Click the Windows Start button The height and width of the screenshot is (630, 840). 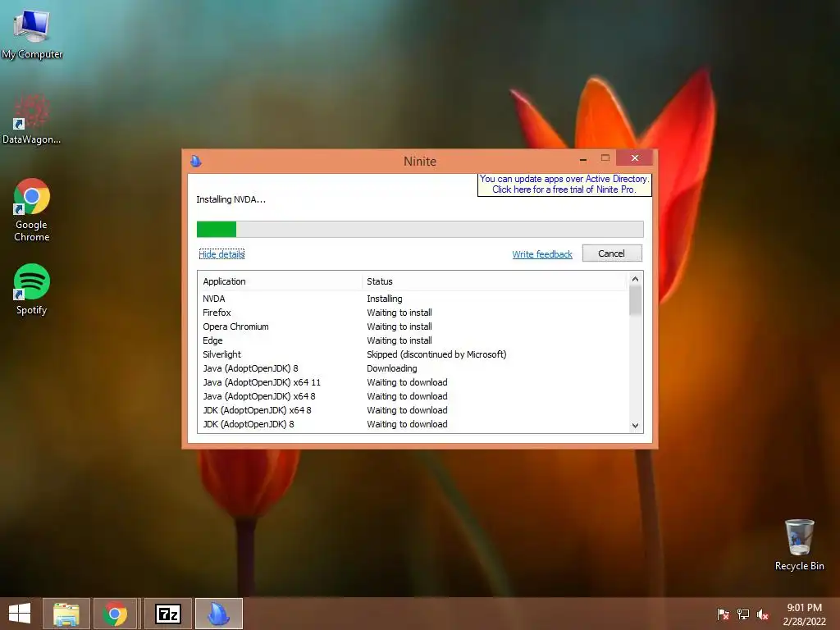click(x=20, y=614)
